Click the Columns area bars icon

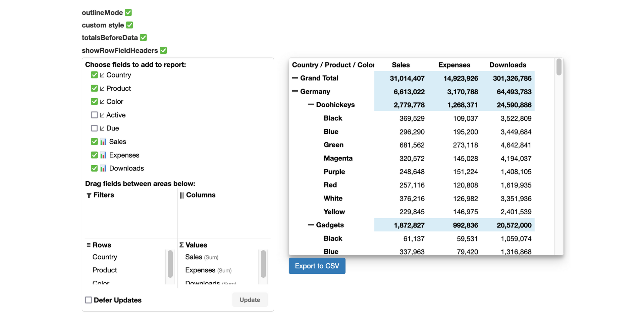pyautogui.click(x=182, y=196)
